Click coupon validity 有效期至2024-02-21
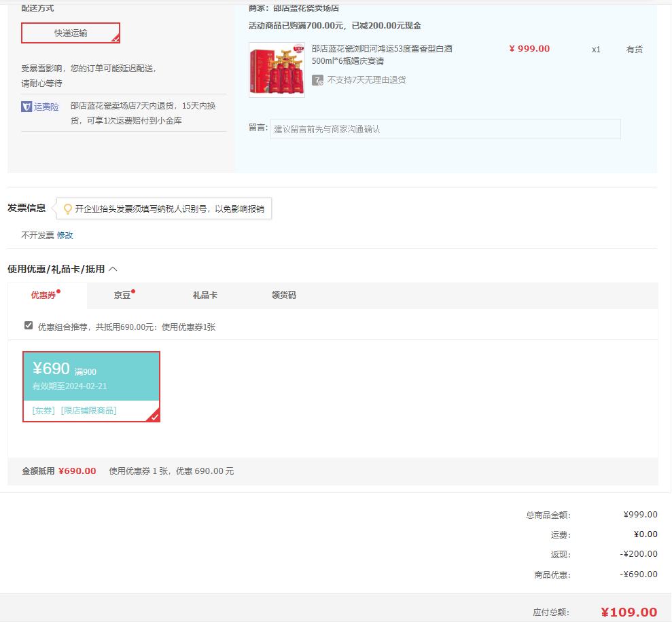The height and width of the screenshot is (622, 672). pyautogui.click(x=70, y=386)
